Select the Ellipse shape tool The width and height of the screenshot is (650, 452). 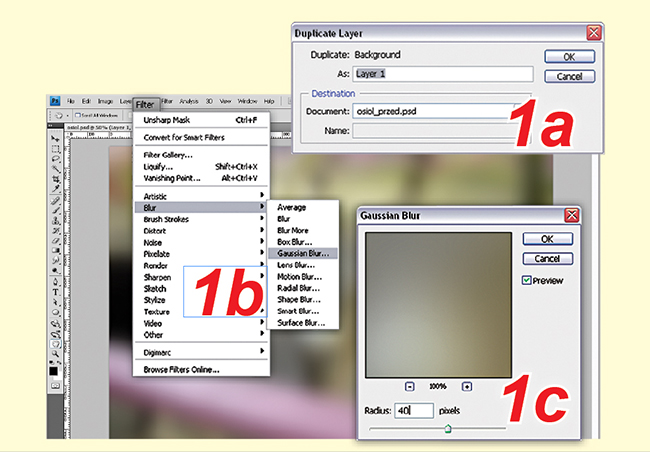coord(55,312)
